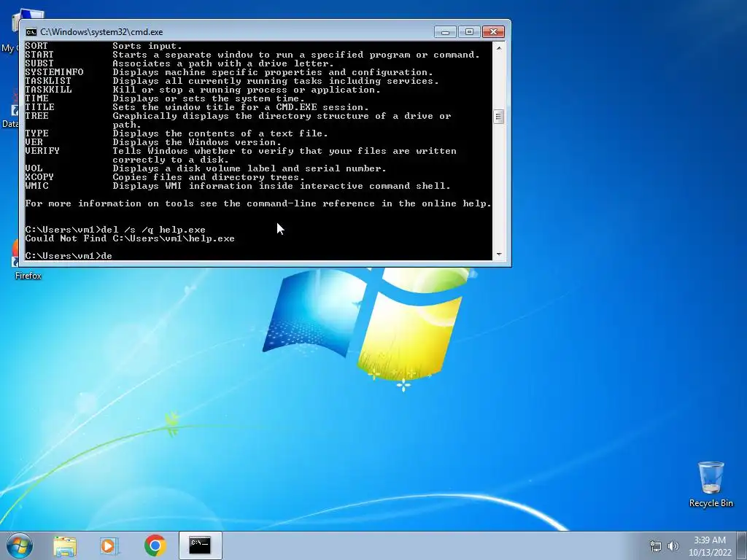Click the scroll down arrow in cmd window
This screenshot has width=747, height=560.
click(499, 254)
